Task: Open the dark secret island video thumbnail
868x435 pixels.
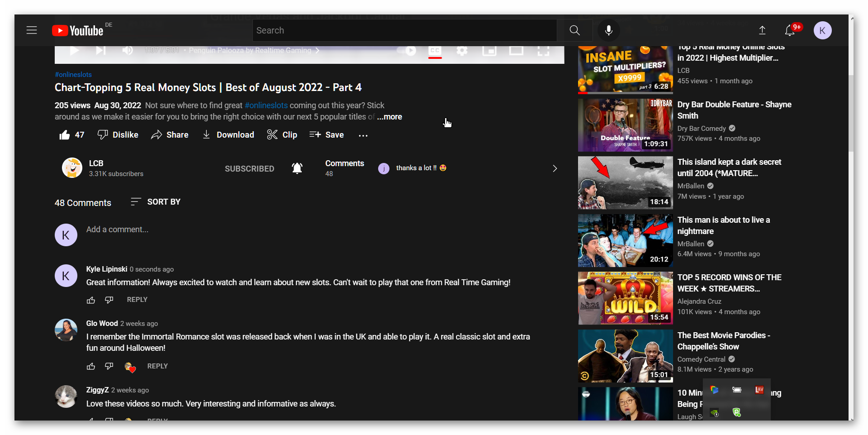Action: coord(625,183)
